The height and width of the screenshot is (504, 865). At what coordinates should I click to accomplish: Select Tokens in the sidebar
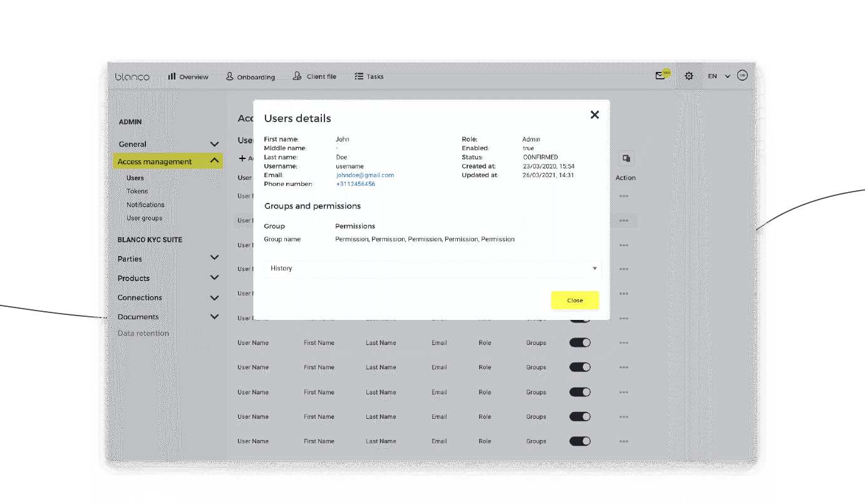137,191
